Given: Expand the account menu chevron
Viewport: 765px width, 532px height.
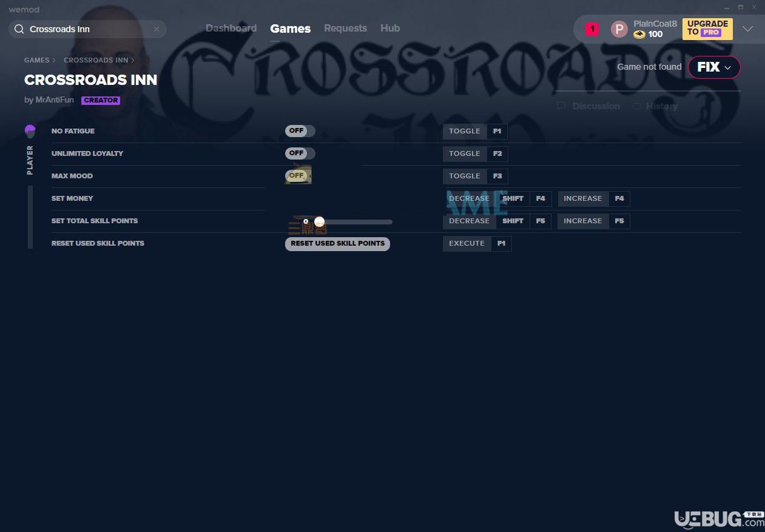Looking at the screenshot, I should pyautogui.click(x=748, y=29).
